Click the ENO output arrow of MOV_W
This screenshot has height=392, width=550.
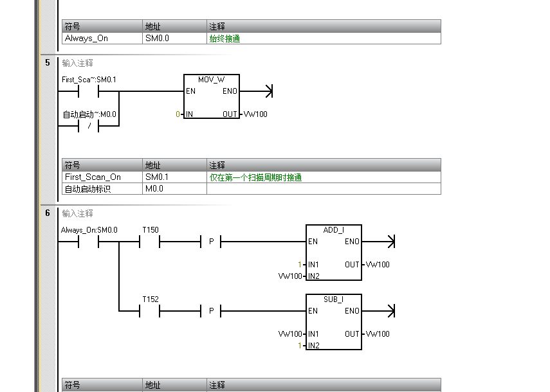click(268, 91)
